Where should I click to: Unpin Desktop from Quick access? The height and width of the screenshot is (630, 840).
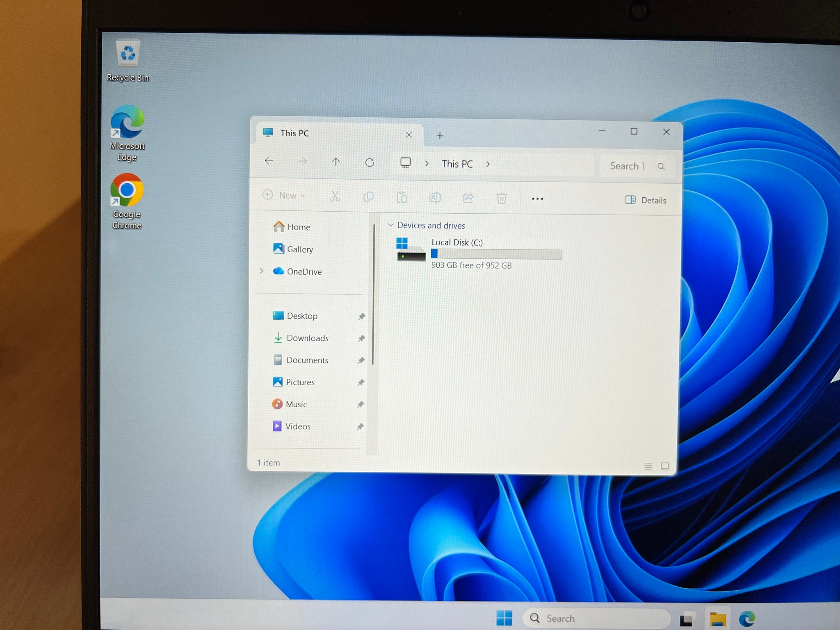361,317
